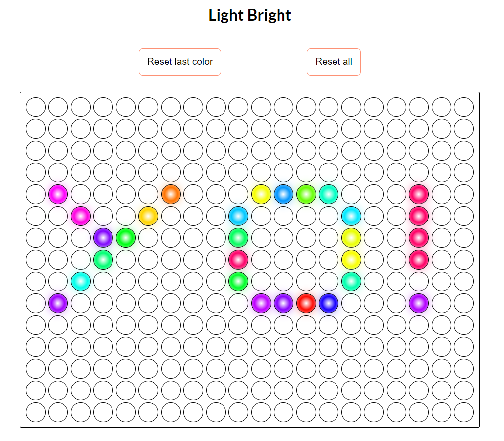Click teal peg right of lime green peg
Image resolution: width=504 pixels, height=441 pixels.
tap(329, 194)
